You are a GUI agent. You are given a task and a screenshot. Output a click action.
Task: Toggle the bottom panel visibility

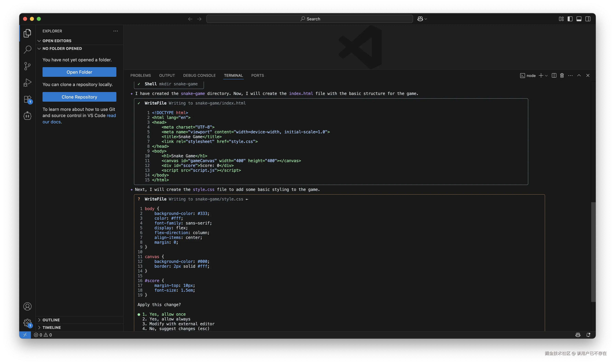tap(579, 19)
